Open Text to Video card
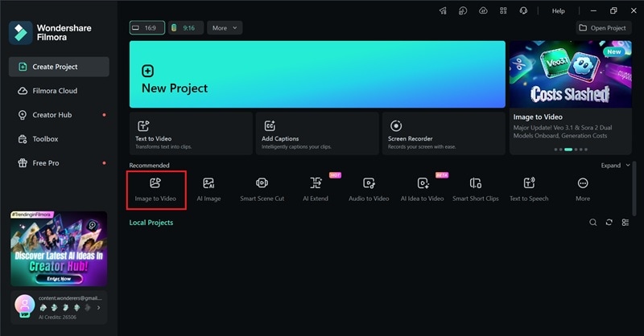Image resolution: width=644 pixels, height=336 pixels. click(191, 133)
